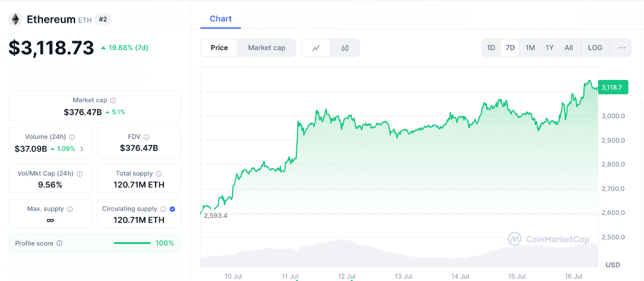The height and width of the screenshot is (281, 644).
Task: Select the Chart tab
Action: click(x=221, y=19)
